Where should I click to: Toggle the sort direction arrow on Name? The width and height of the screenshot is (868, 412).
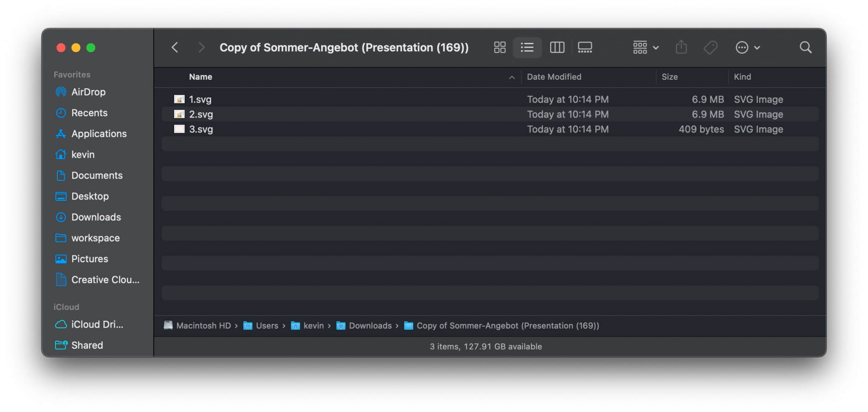coord(512,77)
